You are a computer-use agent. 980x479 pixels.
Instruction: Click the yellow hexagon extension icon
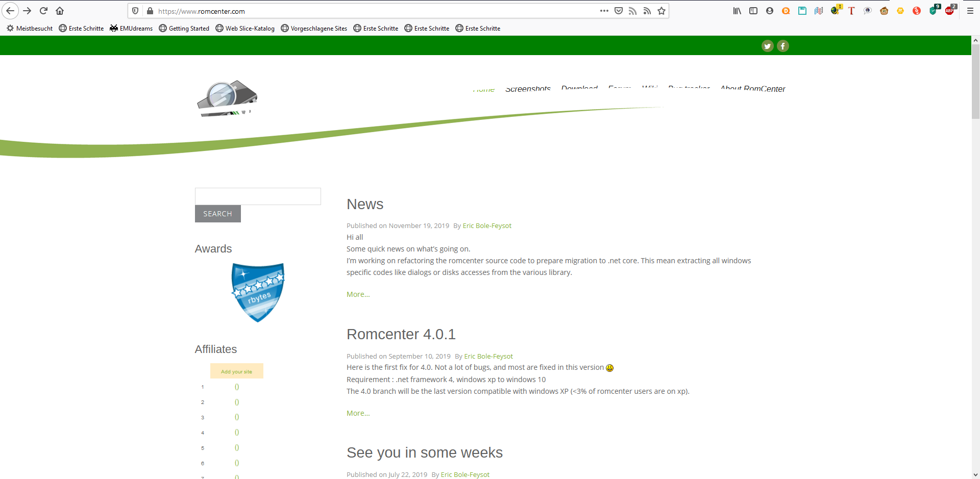[900, 11]
